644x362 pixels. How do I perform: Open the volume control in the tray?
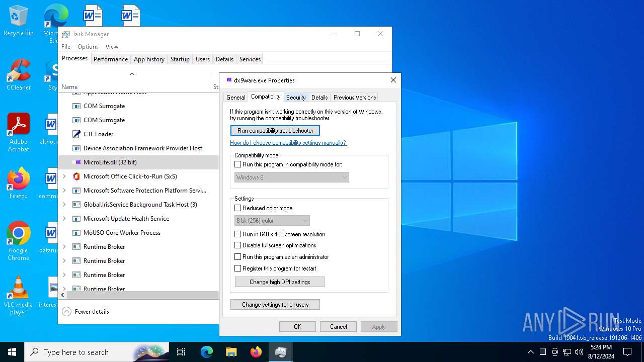[x=579, y=352]
